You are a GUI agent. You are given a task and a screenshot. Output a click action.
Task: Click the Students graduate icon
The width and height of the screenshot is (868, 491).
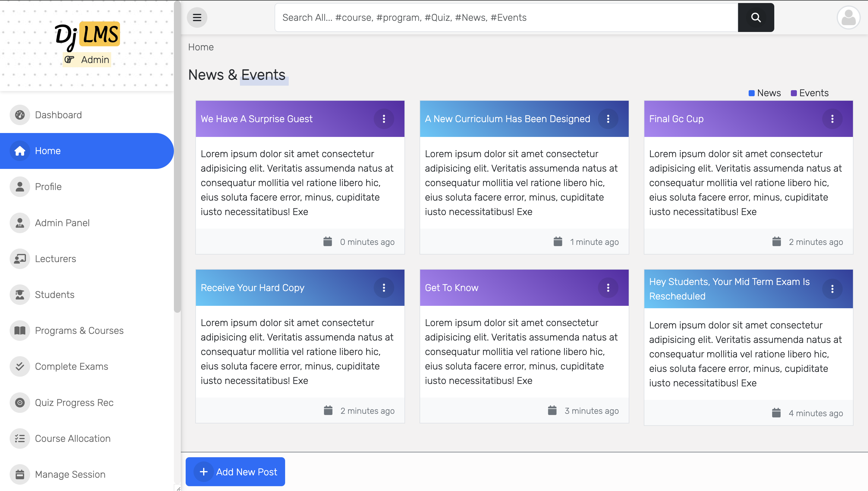(20, 295)
